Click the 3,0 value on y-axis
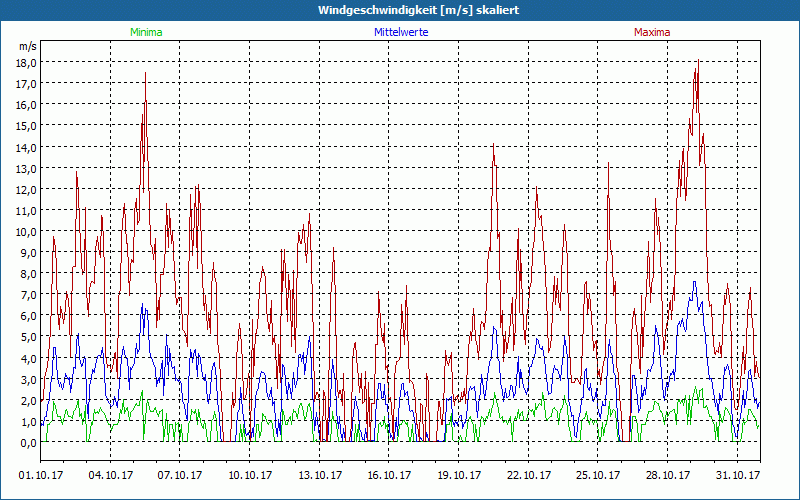Image resolution: width=800 pixels, height=500 pixels. (30, 380)
